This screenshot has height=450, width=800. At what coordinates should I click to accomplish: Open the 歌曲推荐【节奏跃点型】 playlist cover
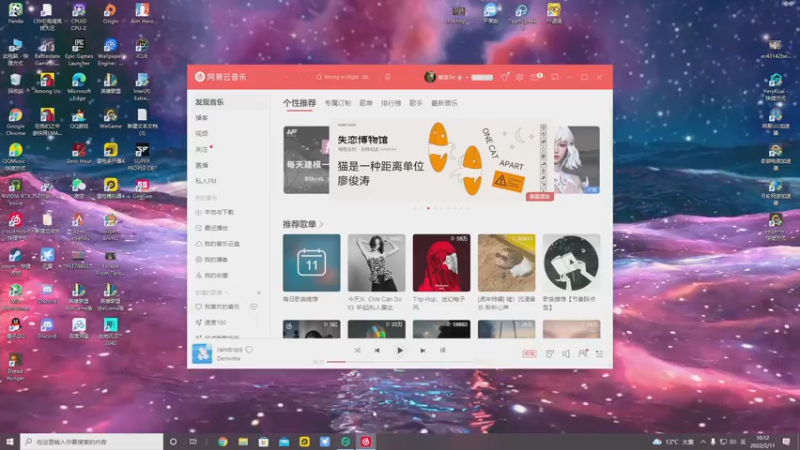571,263
